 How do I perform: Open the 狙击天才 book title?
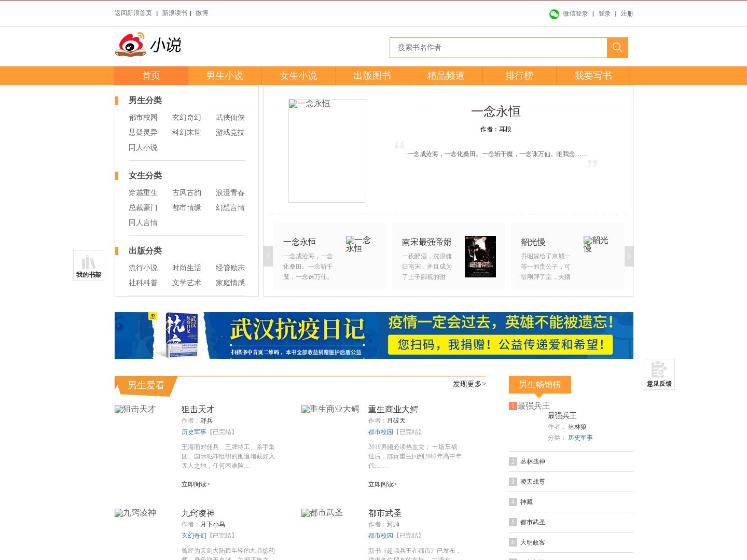tap(198, 410)
